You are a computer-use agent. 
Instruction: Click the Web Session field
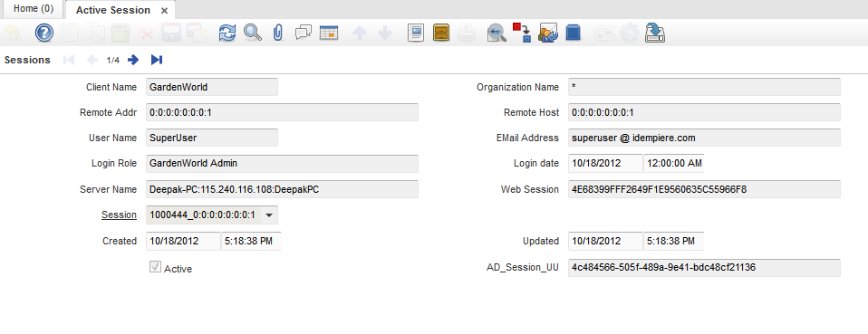point(704,189)
